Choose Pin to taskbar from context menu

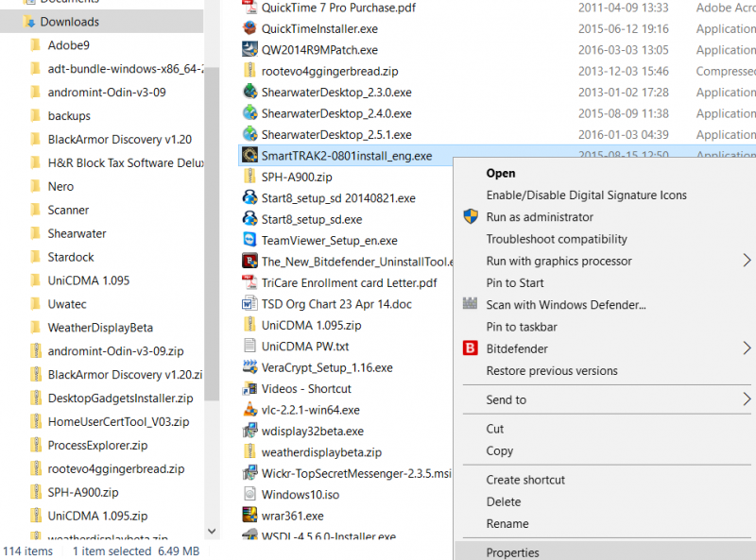point(522,327)
